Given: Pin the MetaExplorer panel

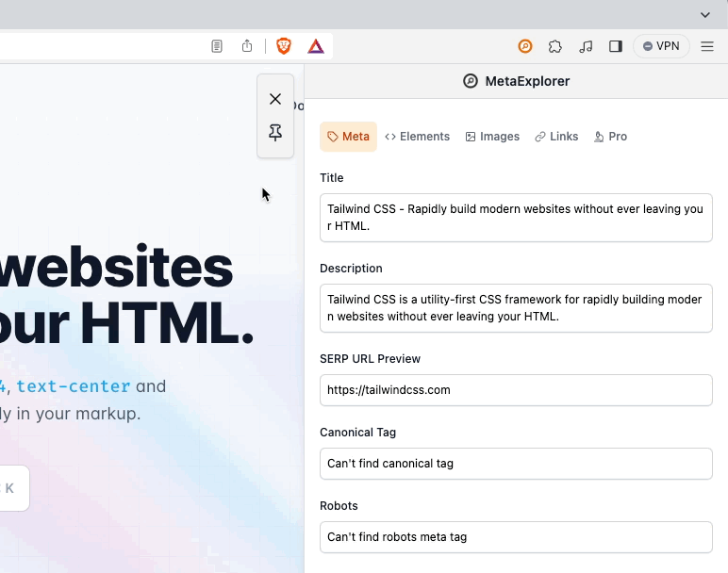Looking at the screenshot, I should [x=275, y=133].
